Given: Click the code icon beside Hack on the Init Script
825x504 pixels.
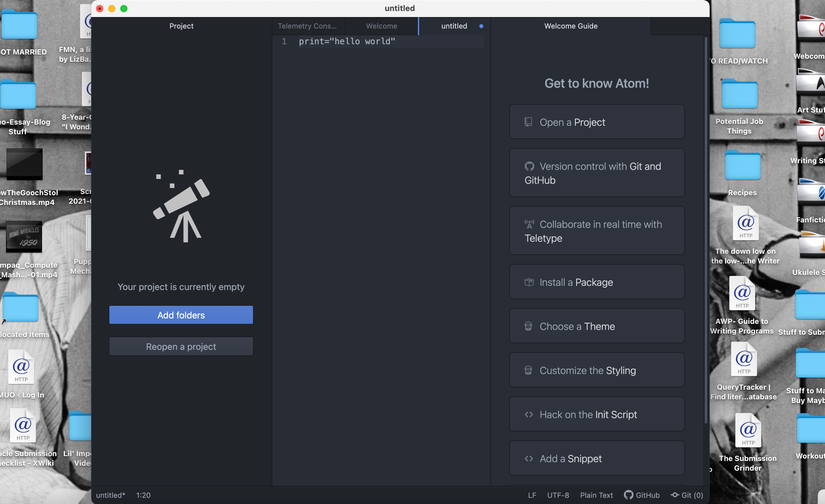Looking at the screenshot, I should [x=529, y=415].
